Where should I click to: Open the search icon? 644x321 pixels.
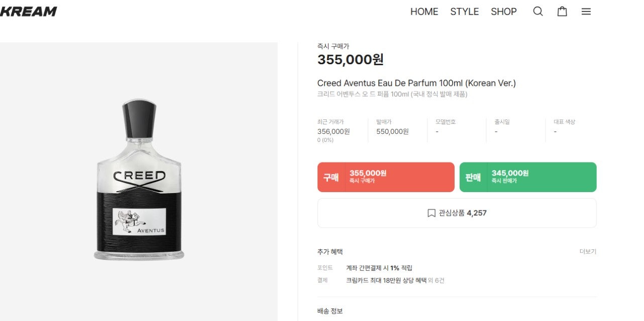pos(538,11)
